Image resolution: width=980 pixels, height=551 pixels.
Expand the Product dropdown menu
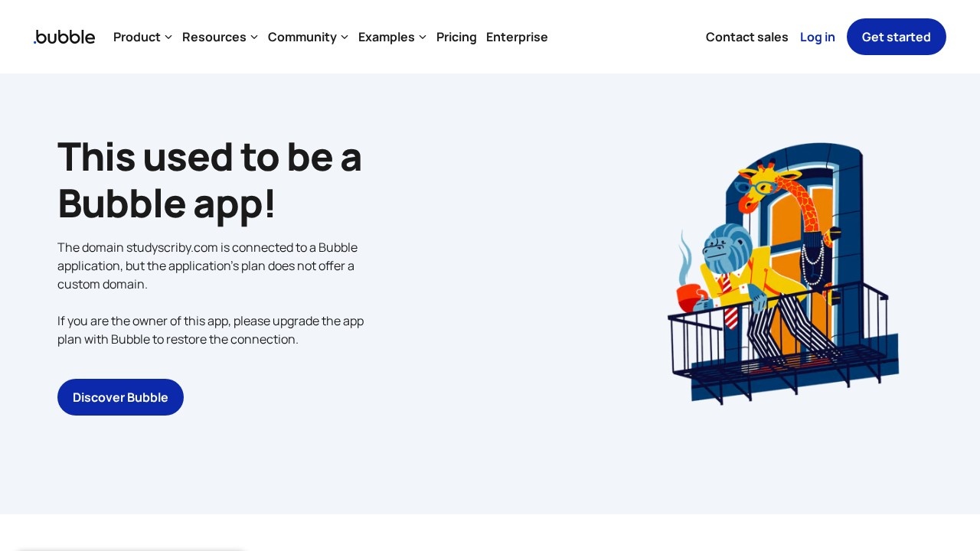pos(143,37)
